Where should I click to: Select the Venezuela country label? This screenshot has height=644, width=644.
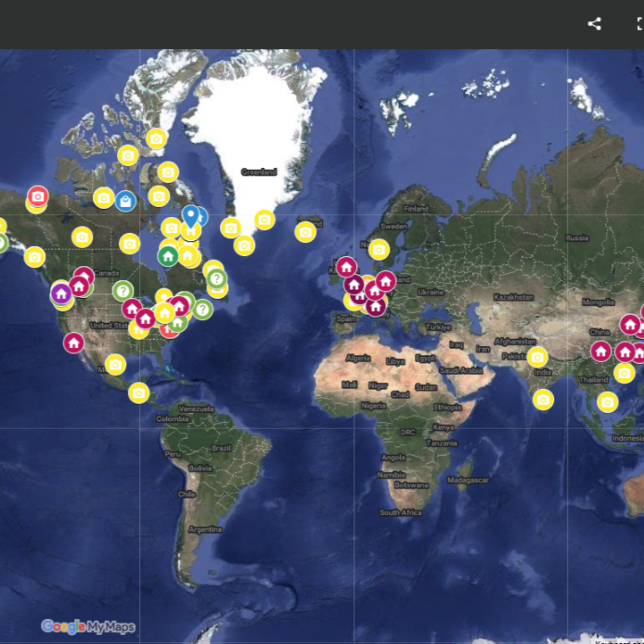[x=196, y=409]
